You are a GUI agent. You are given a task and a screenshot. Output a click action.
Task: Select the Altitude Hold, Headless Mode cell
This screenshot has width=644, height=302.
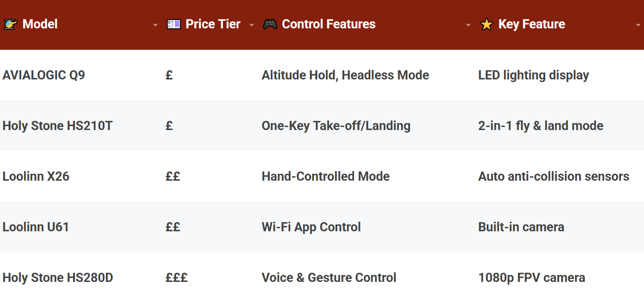coord(345,75)
